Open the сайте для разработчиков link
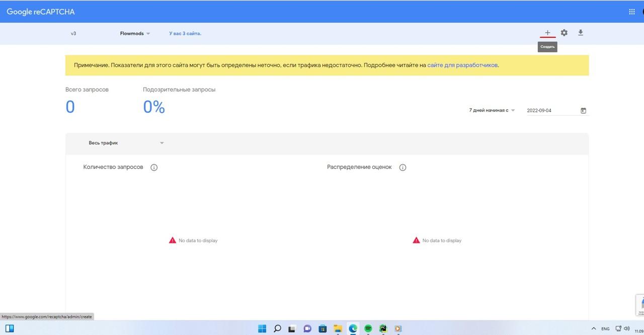 [x=462, y=65]
